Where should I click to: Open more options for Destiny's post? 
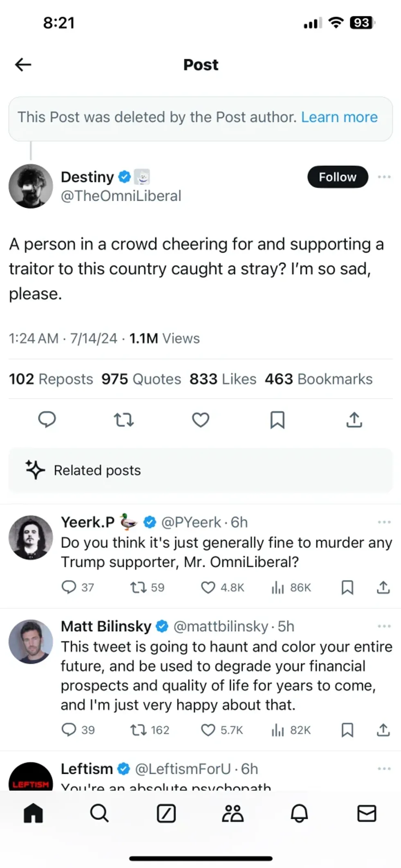pyautogui.click(x=384, y=177)
